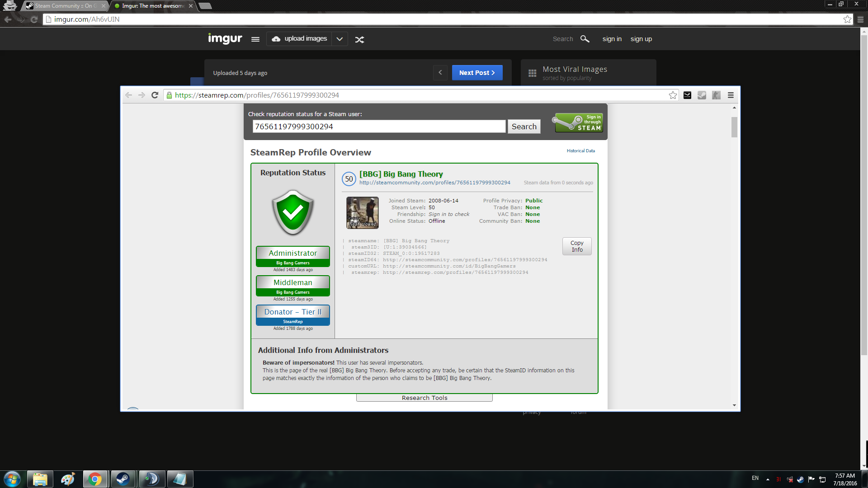Bookmark the page with star icon

pyautogui.click(x=847, y=19)
